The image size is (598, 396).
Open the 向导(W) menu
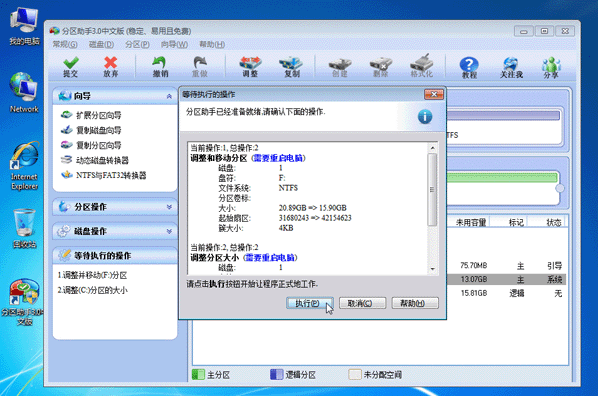tap(174, 45)
